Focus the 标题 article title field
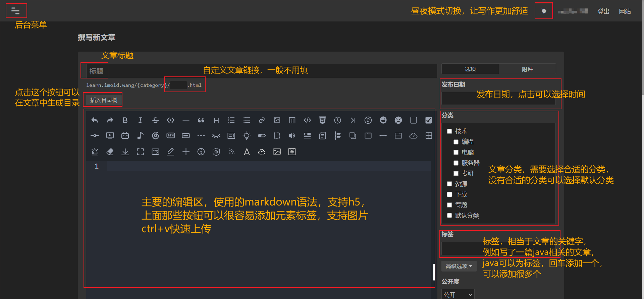Viewport: 644px width, 299px height. (262, 71)
